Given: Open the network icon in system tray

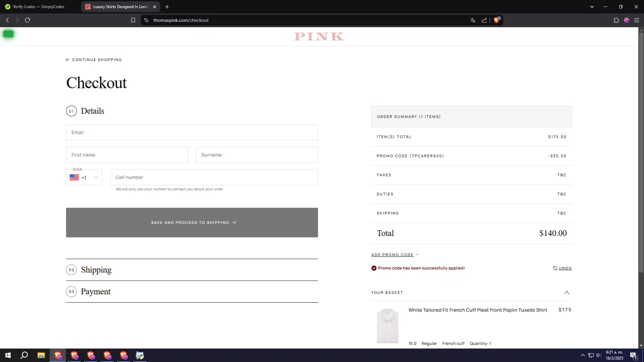Looking at the screenshot, I should click(591, 355).
